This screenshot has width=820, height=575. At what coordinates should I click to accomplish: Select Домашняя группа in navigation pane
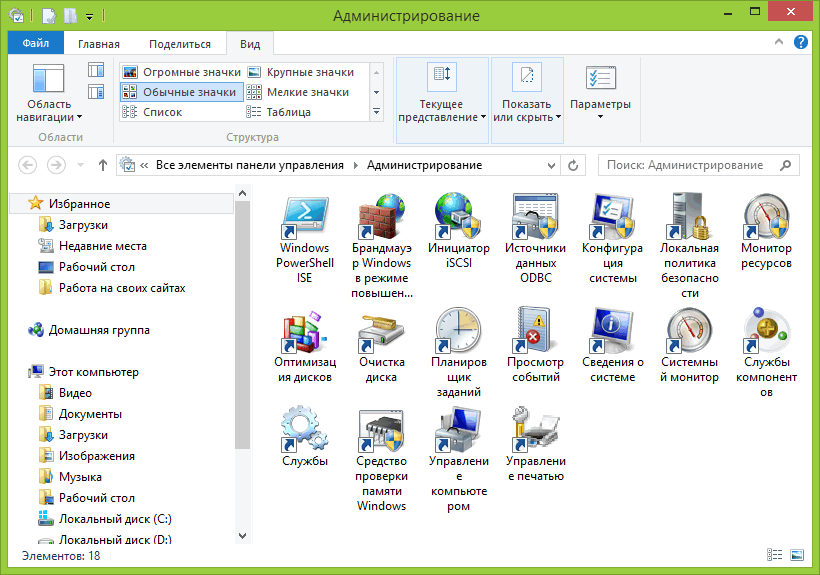coord(98,330)
